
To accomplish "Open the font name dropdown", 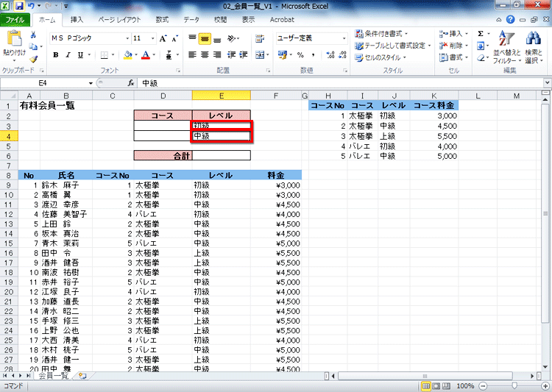I will click(x=127, y=38).
